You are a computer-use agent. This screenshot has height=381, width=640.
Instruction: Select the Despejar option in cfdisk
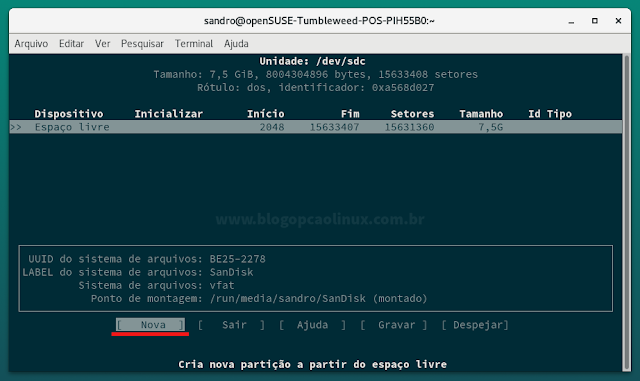(475, 325)
